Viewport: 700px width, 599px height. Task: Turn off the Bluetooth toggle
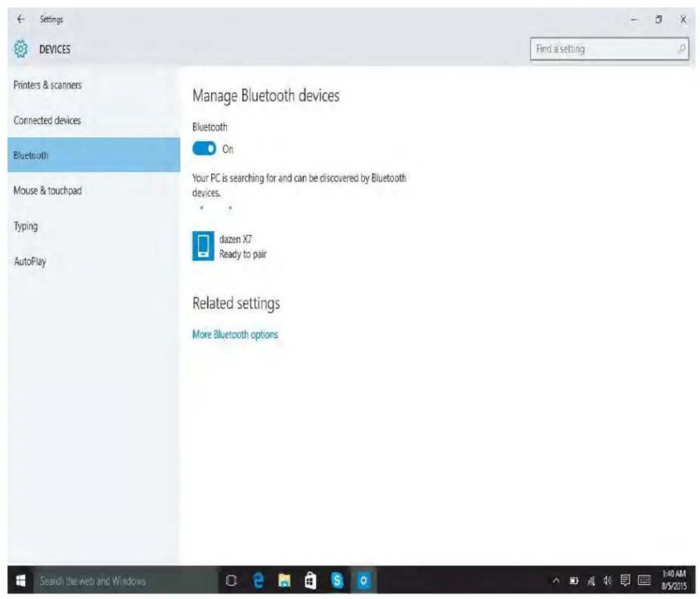pos(204,149)
